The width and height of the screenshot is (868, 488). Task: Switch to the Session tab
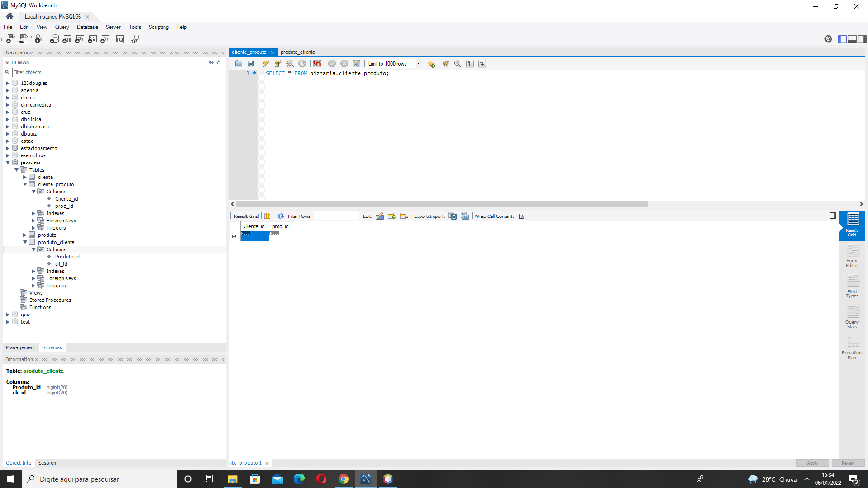click(x=47, y=463)
